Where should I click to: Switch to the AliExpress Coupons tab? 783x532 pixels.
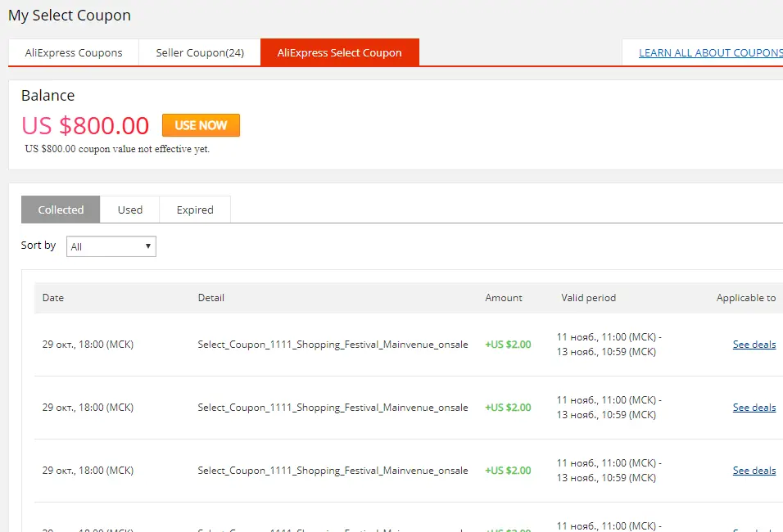(74, 52)
